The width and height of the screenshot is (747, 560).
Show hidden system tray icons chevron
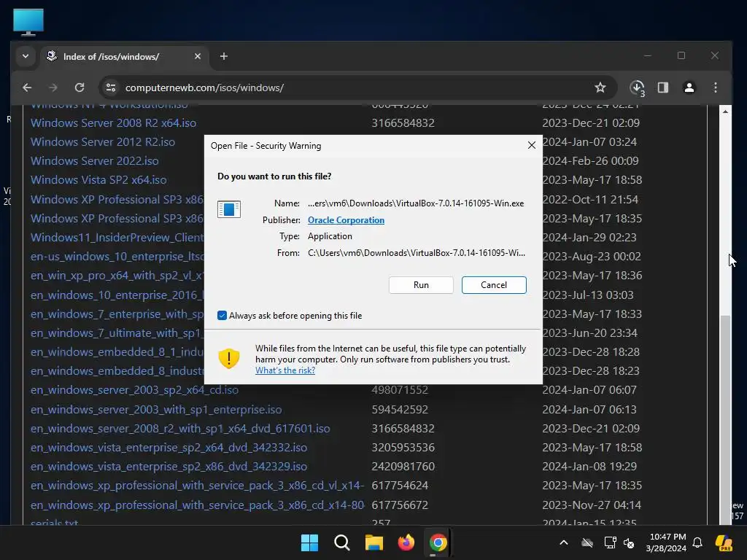pyautogui.click(x=564, y=542)
